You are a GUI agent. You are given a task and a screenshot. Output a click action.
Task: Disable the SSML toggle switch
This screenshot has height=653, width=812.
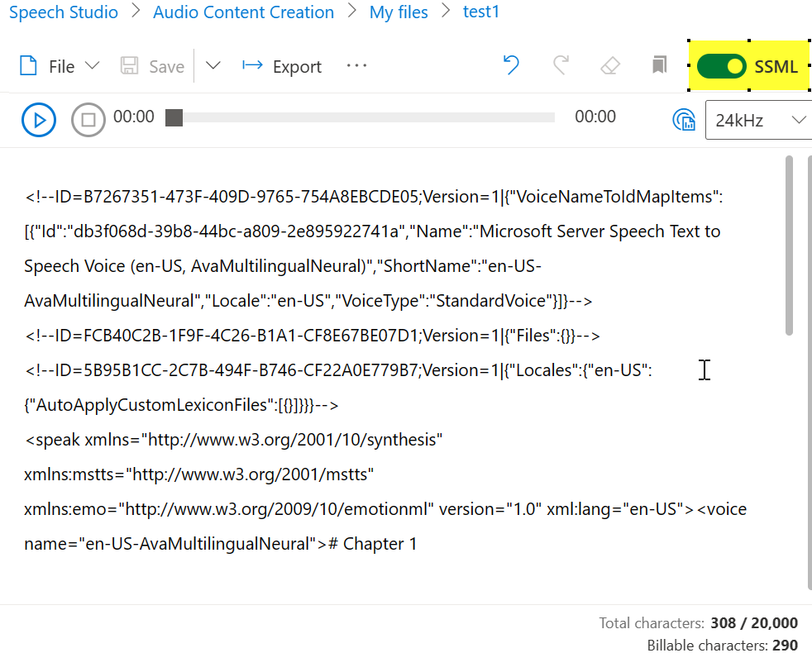[721, 66]
